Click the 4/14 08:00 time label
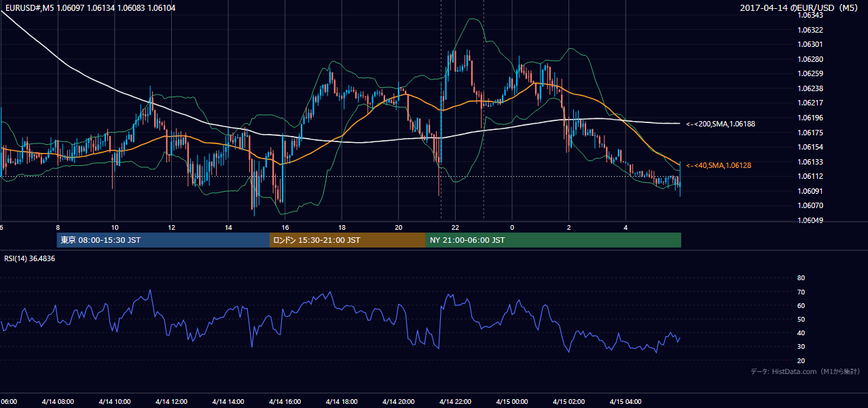This screenshot has height=408, width=868. (x=57, y=401)
